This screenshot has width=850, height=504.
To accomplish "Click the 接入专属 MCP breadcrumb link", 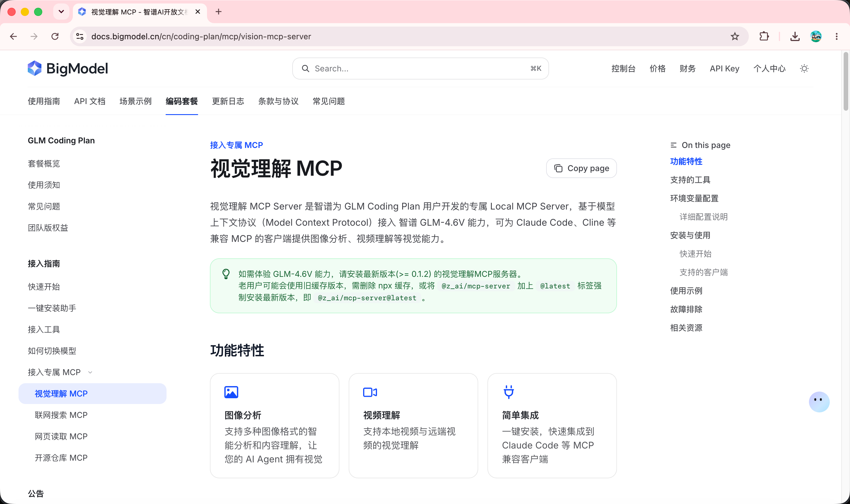I will [236, 145].
